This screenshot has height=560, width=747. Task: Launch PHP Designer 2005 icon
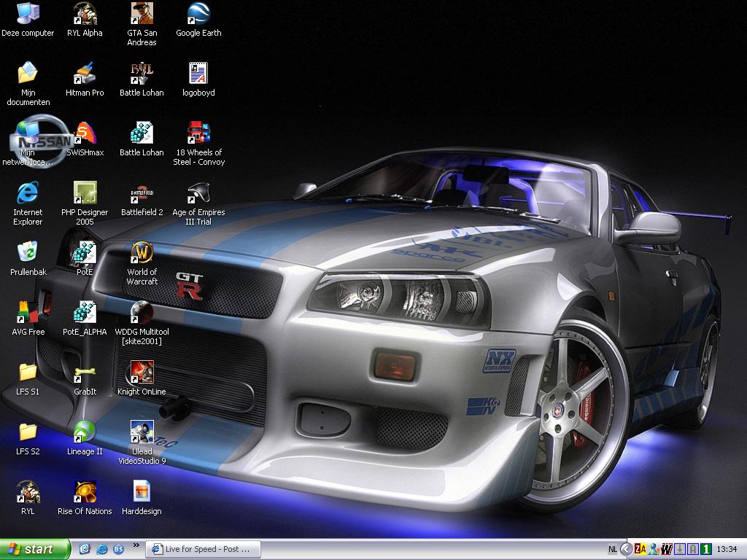[85, 204]
